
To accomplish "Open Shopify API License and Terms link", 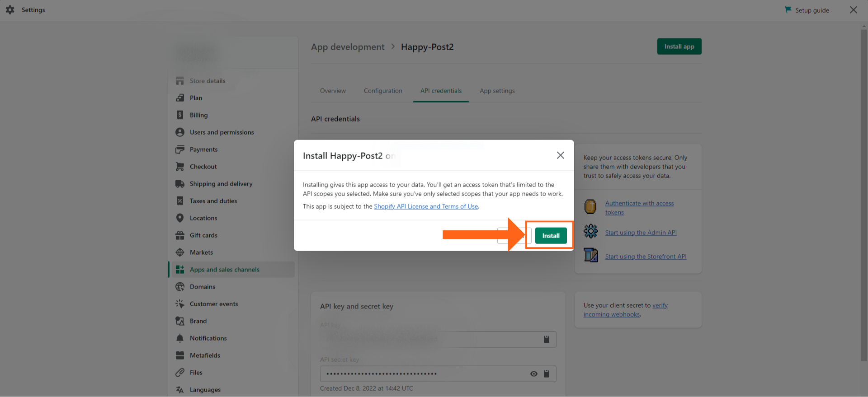I will click(x=425, y=206).
